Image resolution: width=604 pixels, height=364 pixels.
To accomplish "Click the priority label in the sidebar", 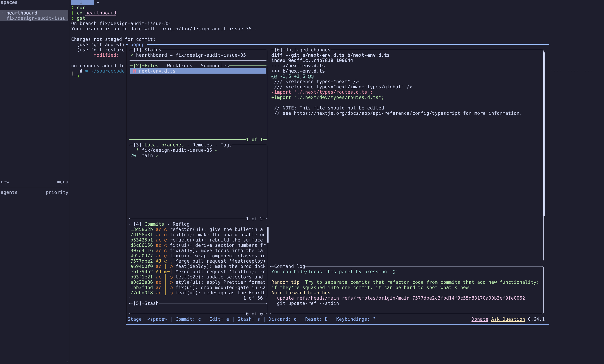I will click(57, 193).
